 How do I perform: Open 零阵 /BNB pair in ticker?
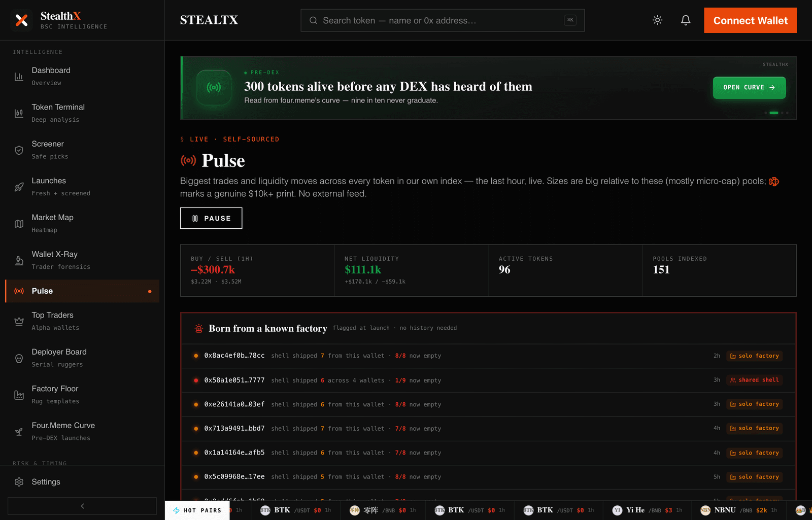(383, 510)
